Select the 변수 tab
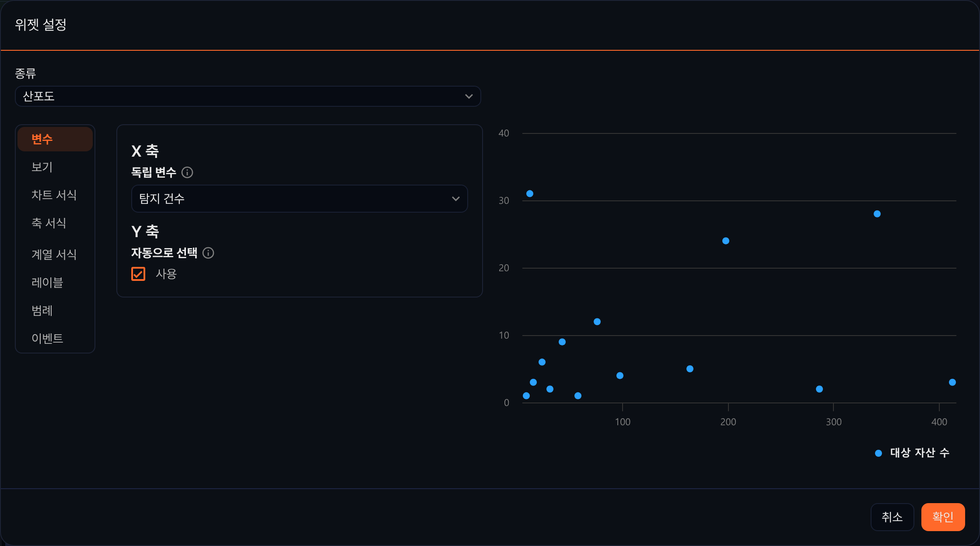The height and width of the screenshot is (546, 980). (55, 139)
